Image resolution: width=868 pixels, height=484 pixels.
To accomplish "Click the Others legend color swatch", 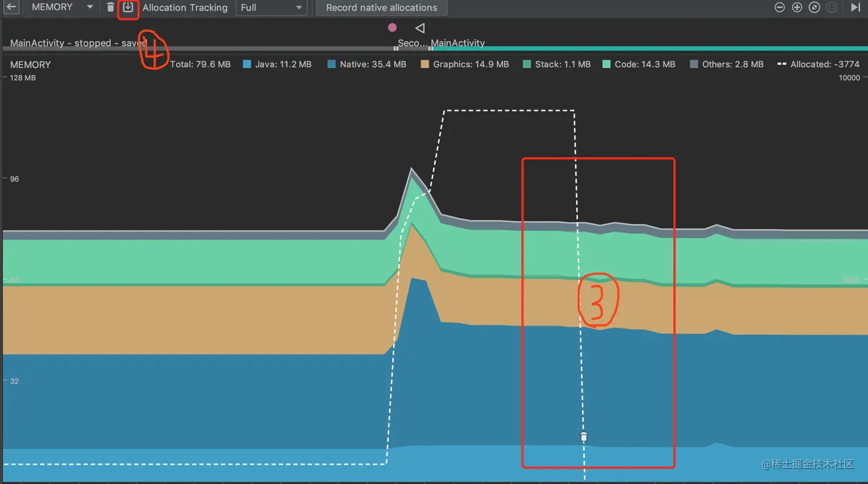I will pos(693,64).
